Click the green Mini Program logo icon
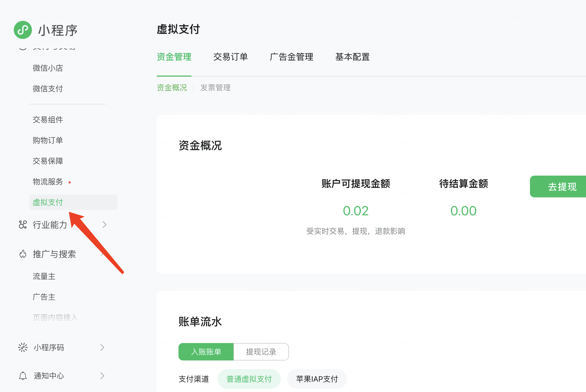This screenshot has height=392, width=586. pyautogui.click(x=23, y=30)
